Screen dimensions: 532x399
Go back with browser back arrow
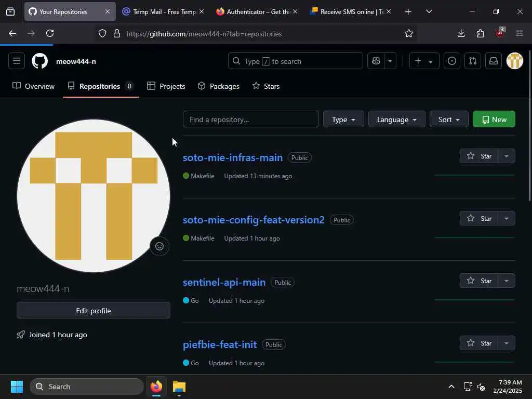click(12, 33)
